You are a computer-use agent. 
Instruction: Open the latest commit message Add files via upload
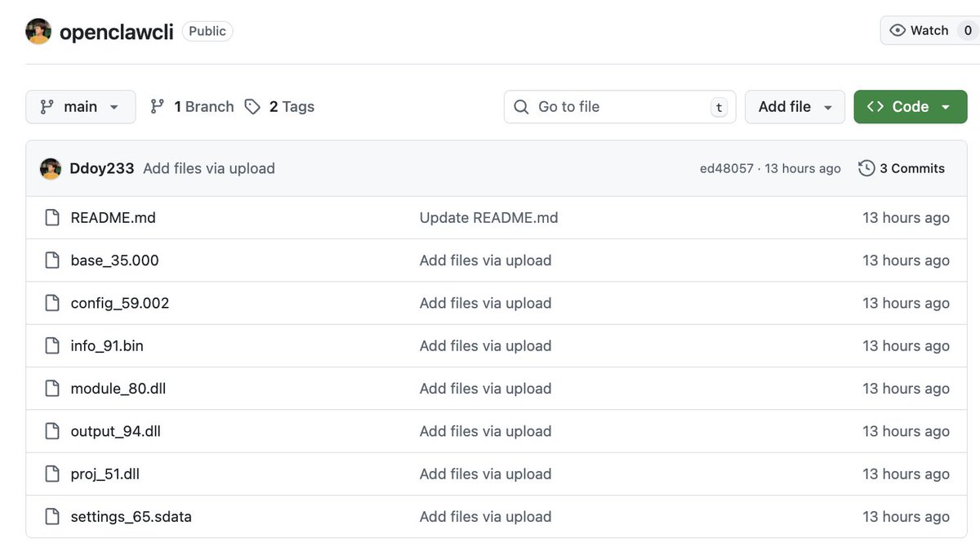coord(209,168)
